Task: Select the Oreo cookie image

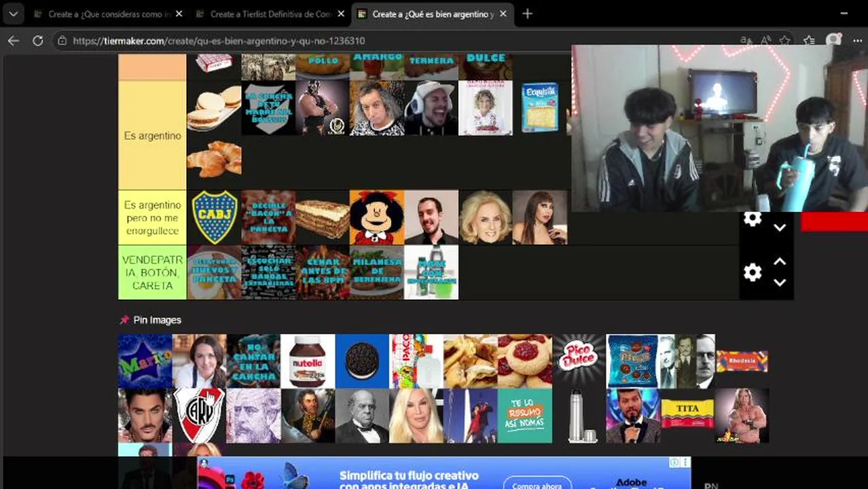Action: [x=362, y=361]
